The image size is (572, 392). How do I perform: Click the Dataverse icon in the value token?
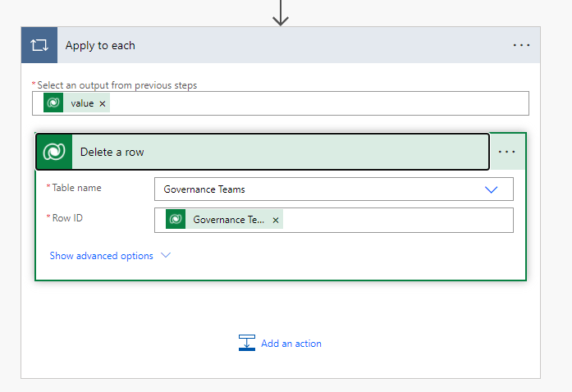click(x=54, y=103)
